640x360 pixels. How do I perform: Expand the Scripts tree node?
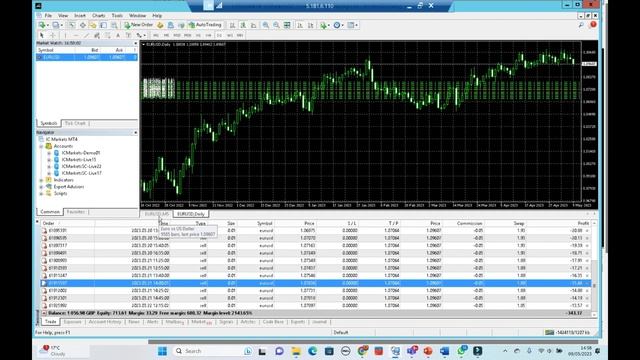41,193
